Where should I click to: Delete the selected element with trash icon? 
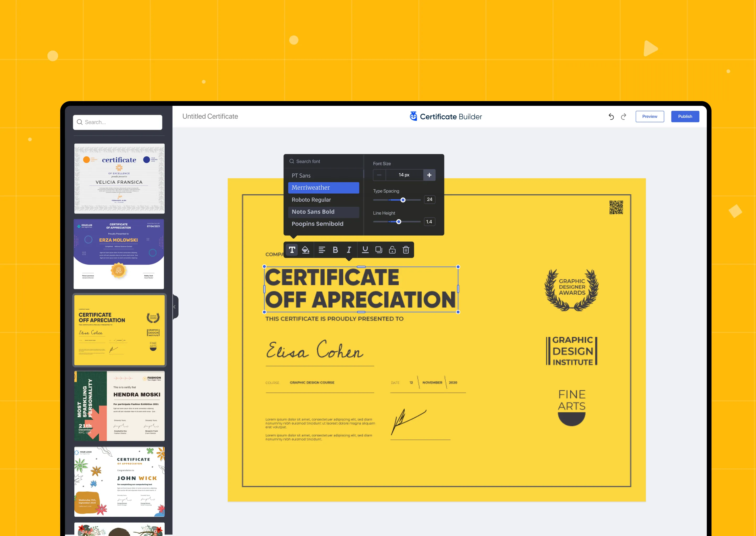[x=406, y=250]
